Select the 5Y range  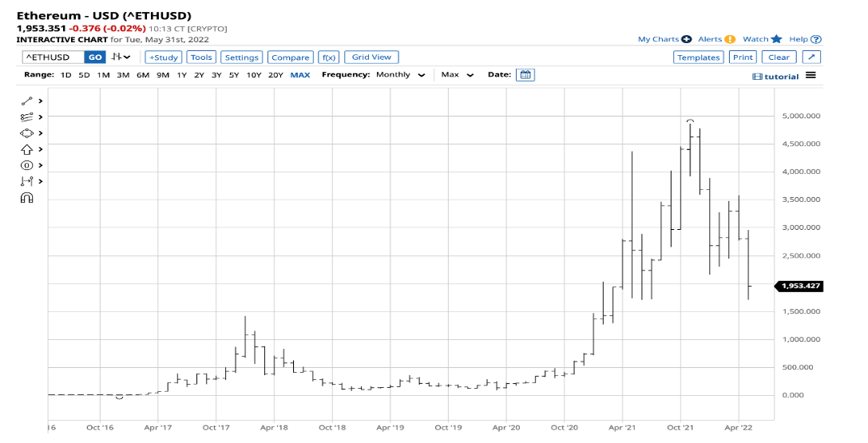point(234,75)
